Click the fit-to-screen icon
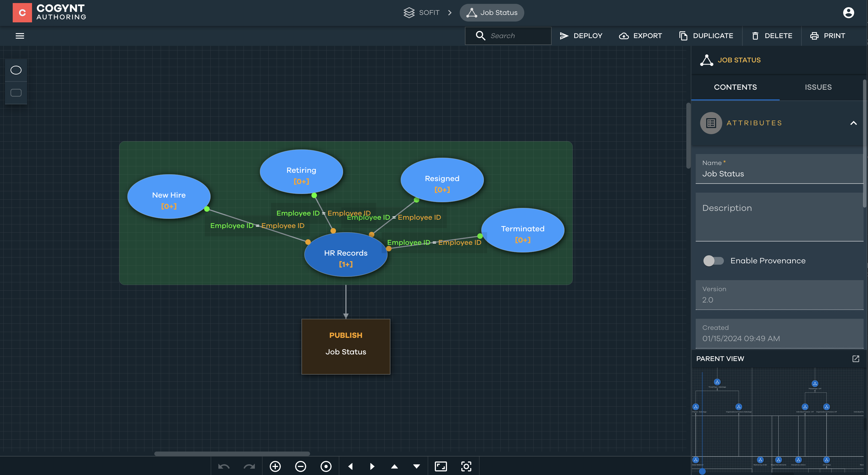868x475 pixels. coord(441,466)
